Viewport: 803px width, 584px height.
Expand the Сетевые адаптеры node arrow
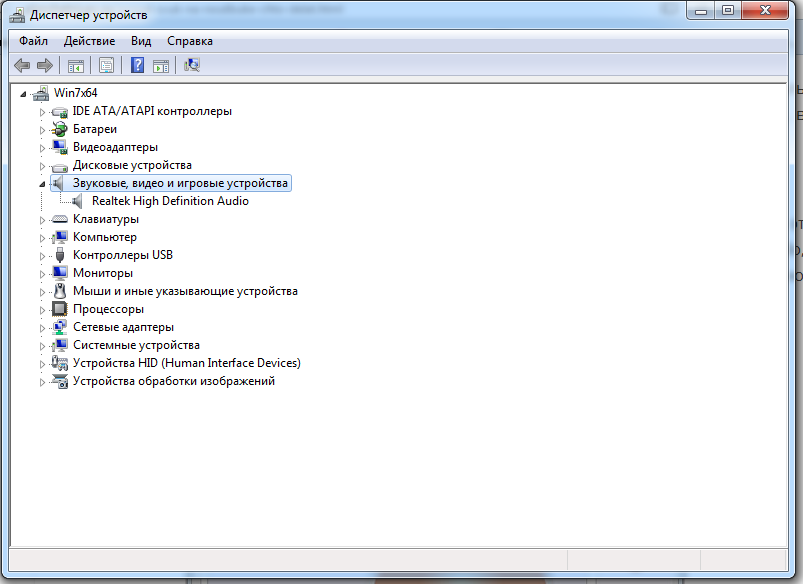click(42, 328)
